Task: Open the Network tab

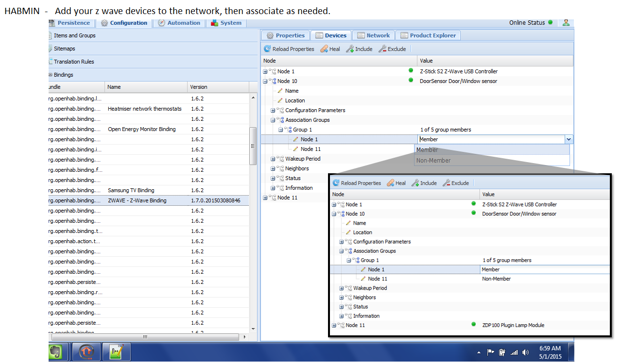Action: pos(373,35)
